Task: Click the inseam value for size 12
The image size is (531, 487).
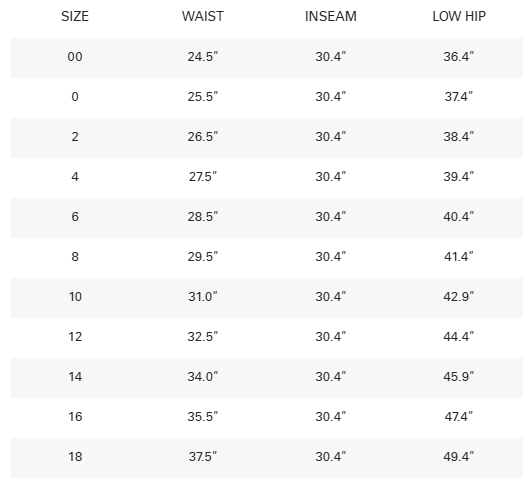Action: pyautogui.click(x=331, y=336)
